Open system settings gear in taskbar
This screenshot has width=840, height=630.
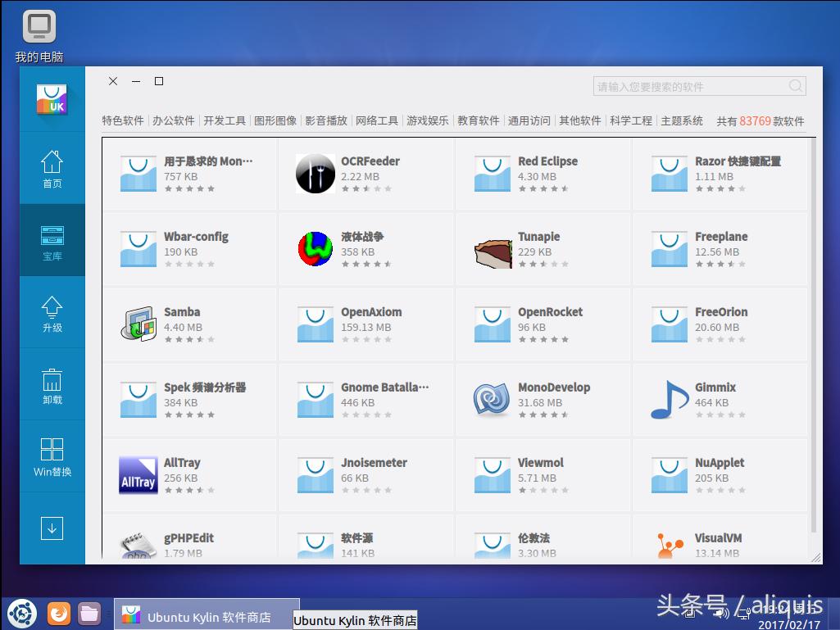(21, 613)
